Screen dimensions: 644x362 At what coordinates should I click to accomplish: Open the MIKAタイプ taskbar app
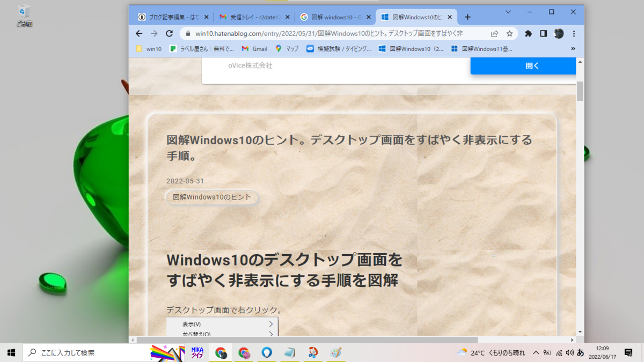(x=197, y=352)
